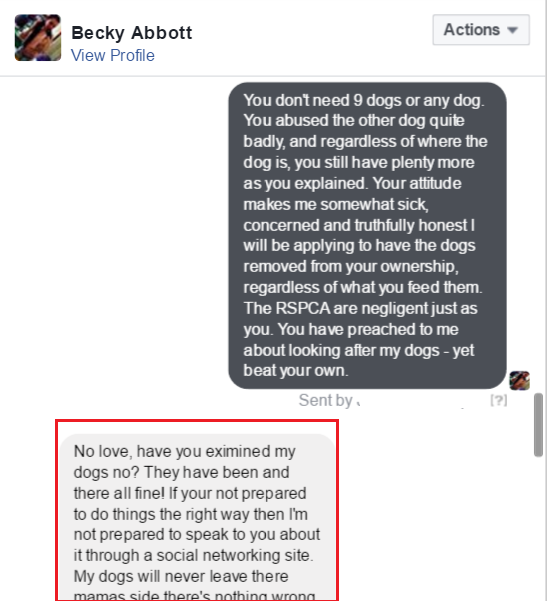Click the Becky Abbott name heading

(x=132, y=33)
